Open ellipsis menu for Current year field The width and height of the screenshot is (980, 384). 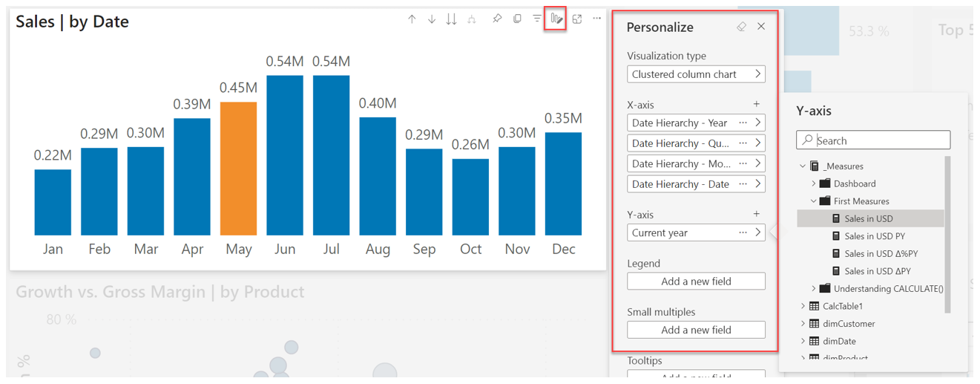click(x=743, y=232)
